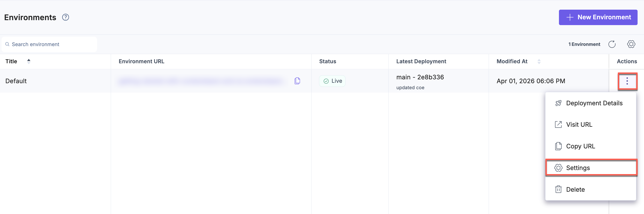Copy the Default environment URL using copy icon
Viewport: 644px width, 214px height.
click(x=297, y=81)
